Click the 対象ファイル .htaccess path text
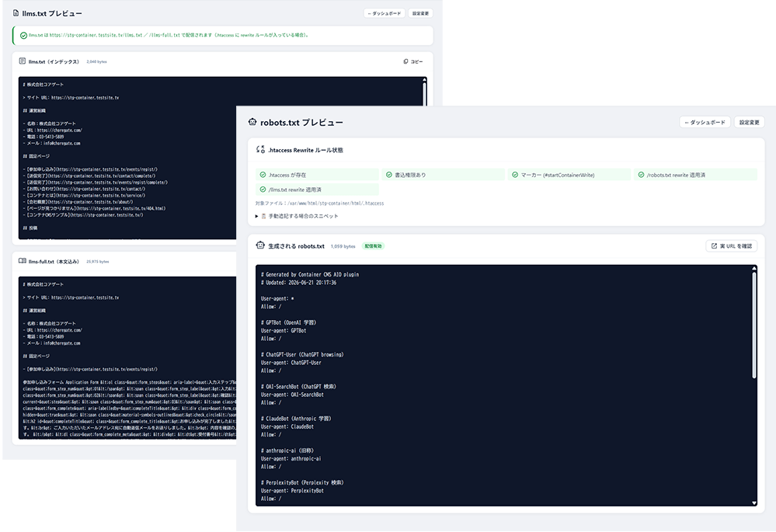This screenshot has height=532, width=776. (x=319, y=203)
